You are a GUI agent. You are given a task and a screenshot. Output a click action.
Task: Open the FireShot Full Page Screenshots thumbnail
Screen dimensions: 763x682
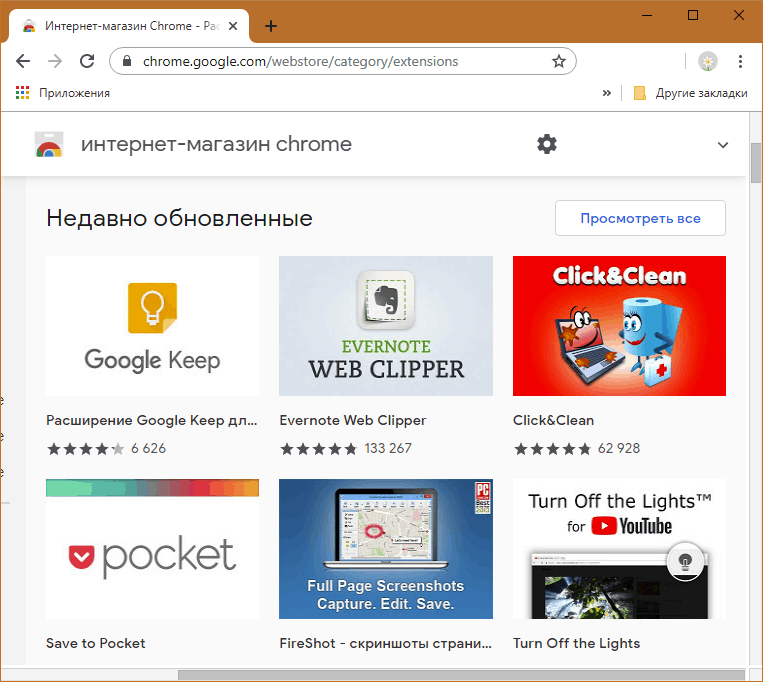coord(386,549)
